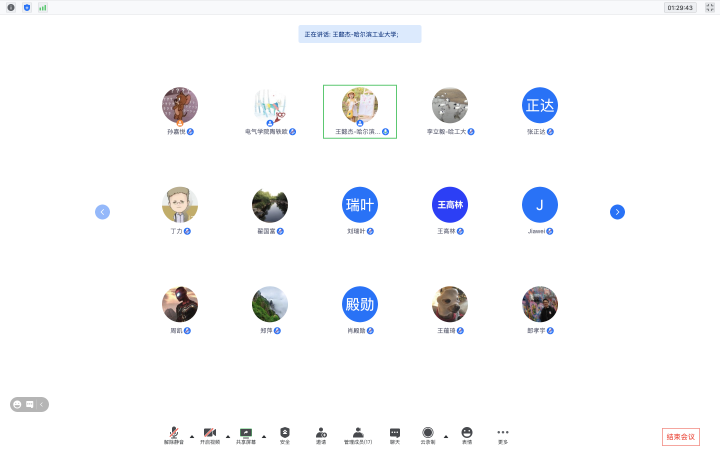
Task: Unmute the microphone in the toolbar
Action: [x=173, y=434]
